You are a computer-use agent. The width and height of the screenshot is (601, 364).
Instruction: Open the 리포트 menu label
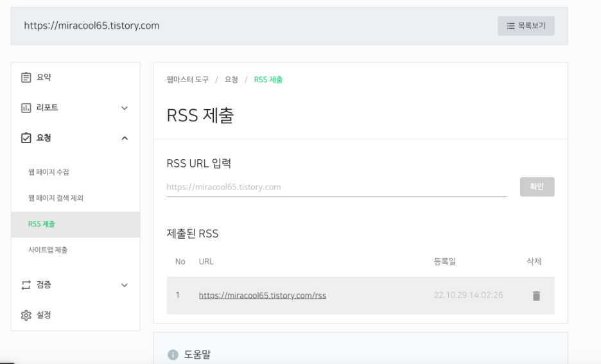[47, 108]
